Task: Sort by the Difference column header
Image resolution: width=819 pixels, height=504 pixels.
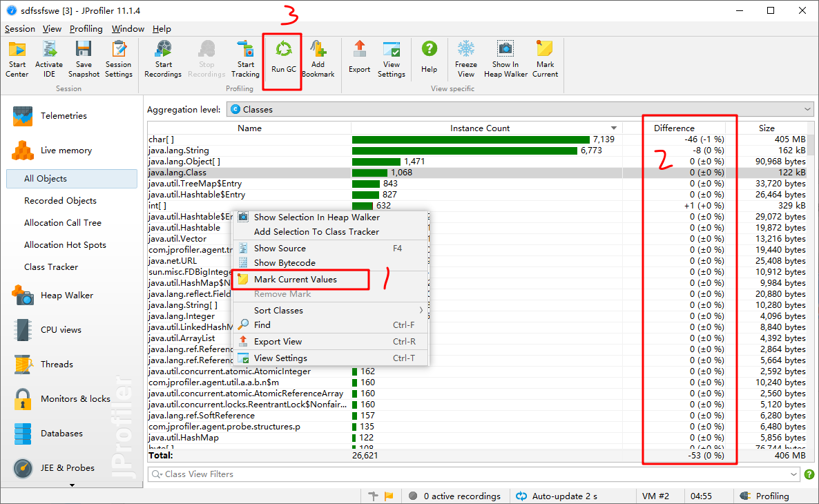Action: pyautogui.click(x=674, y=128)
